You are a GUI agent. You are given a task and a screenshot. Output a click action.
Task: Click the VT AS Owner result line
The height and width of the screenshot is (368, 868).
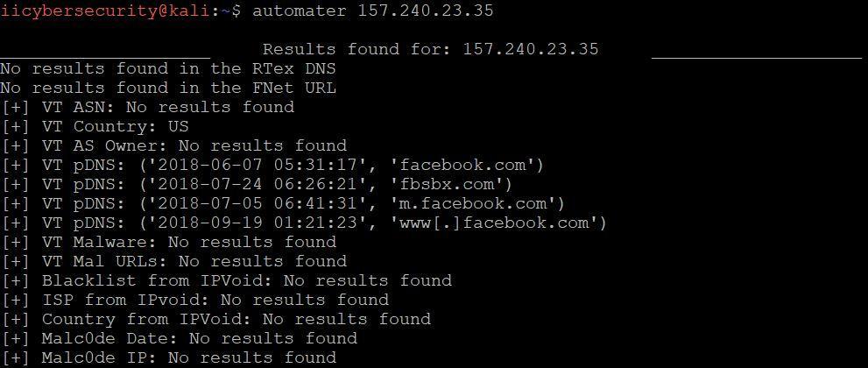(174, 145)
